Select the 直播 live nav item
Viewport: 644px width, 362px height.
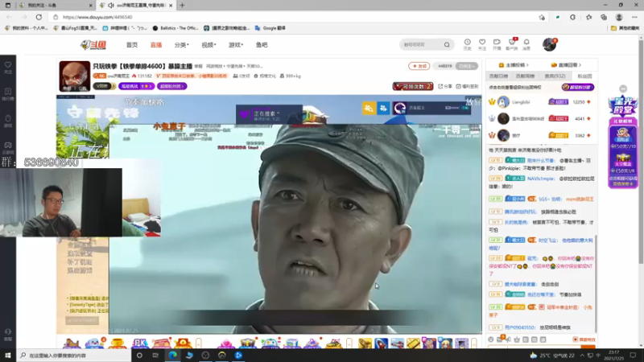155,45
